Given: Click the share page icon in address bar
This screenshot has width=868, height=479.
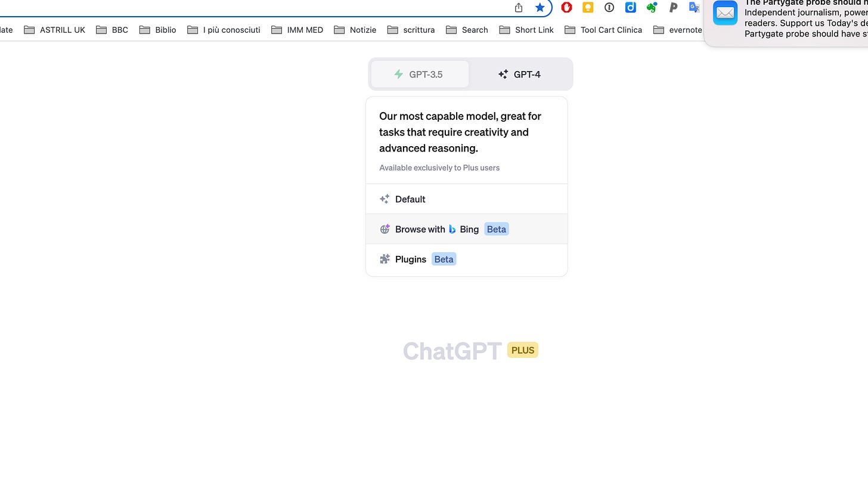Looking at the screenshot, I should (x=519, y=7).
